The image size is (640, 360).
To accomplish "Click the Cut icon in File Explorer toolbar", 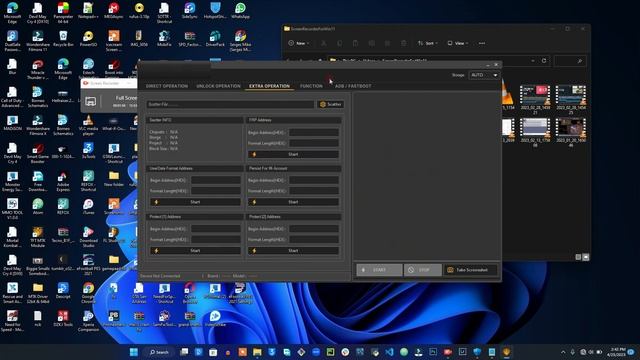I will pyautogui.click(x=324, y=43).
